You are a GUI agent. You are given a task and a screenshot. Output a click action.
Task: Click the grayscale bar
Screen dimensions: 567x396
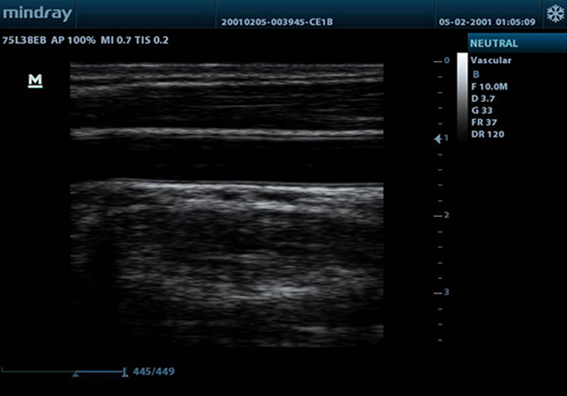click(462, 98)
